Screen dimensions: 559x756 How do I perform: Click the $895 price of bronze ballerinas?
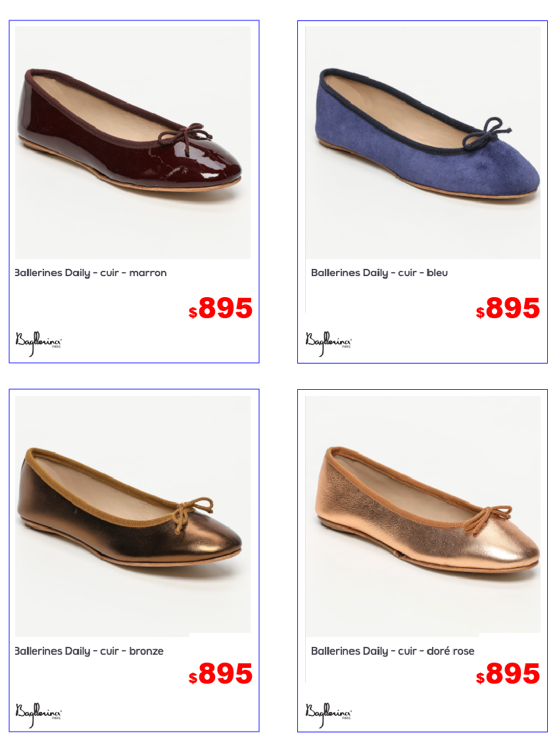(220, 674)
